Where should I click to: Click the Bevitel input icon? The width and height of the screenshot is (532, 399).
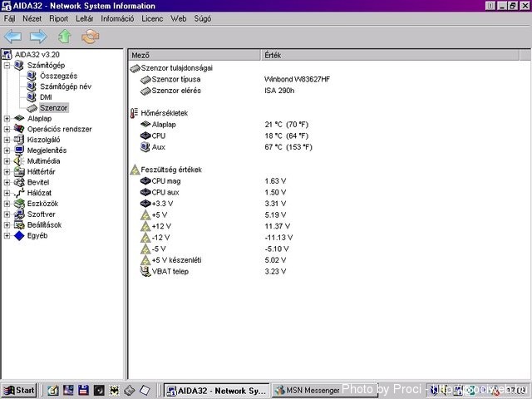pos(19,182)
